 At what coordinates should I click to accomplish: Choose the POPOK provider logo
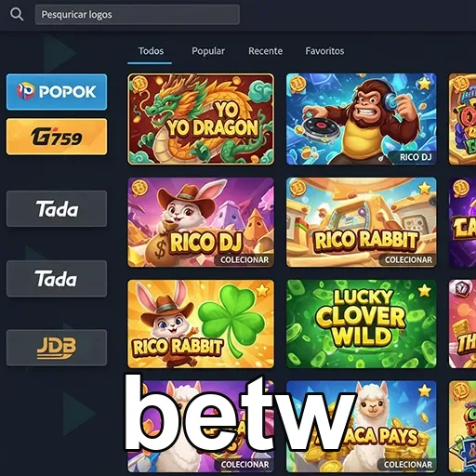point(57,92)
